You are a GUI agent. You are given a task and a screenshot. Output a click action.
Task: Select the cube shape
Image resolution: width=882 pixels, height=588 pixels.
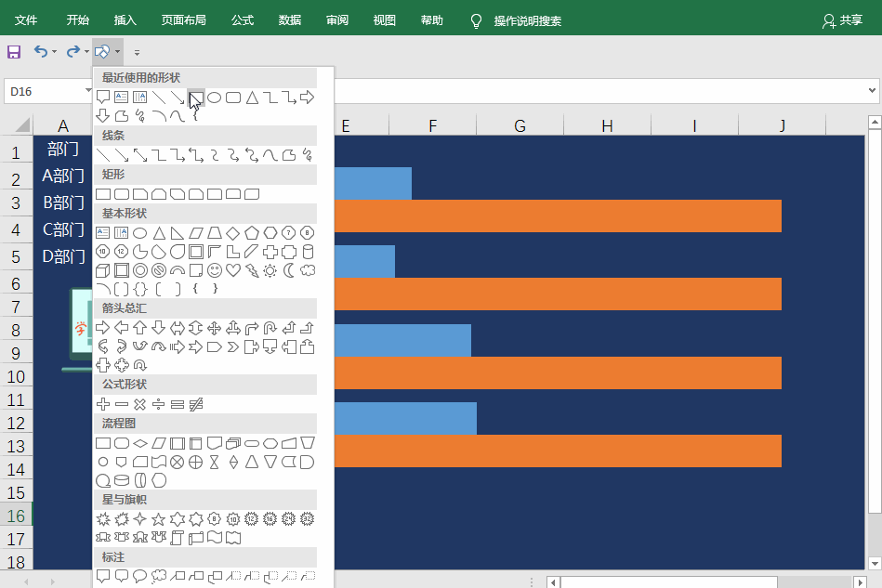[102, 270]
